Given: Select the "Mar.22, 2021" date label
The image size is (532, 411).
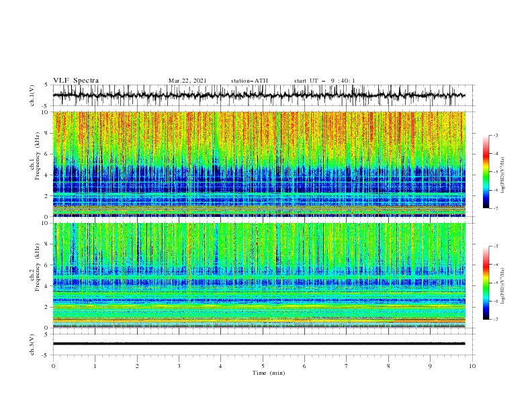Looking at the screenshot, I should pos(187,81).
